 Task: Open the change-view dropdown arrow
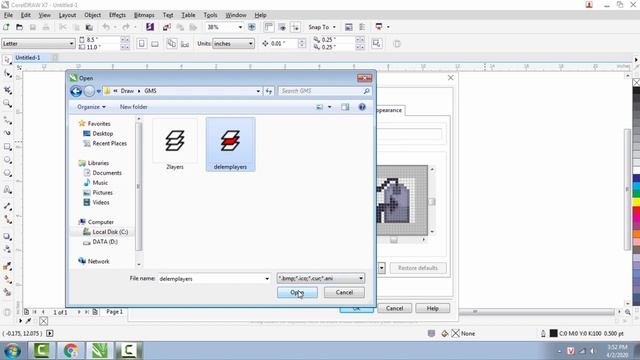pos(329,107)
